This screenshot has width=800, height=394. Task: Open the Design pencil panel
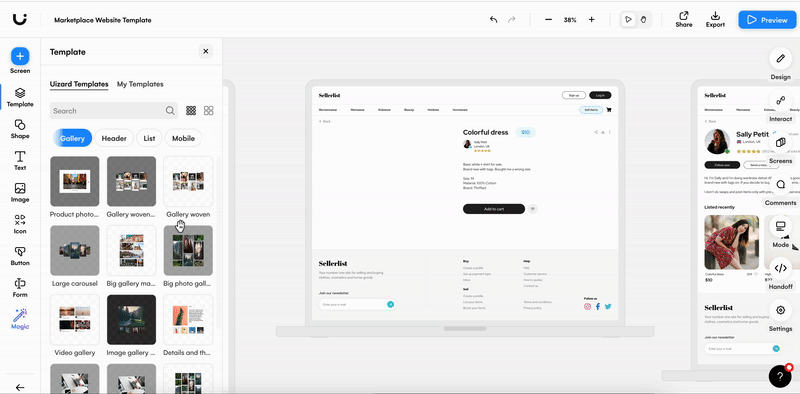pyautogui.click(x=780, y=58)
